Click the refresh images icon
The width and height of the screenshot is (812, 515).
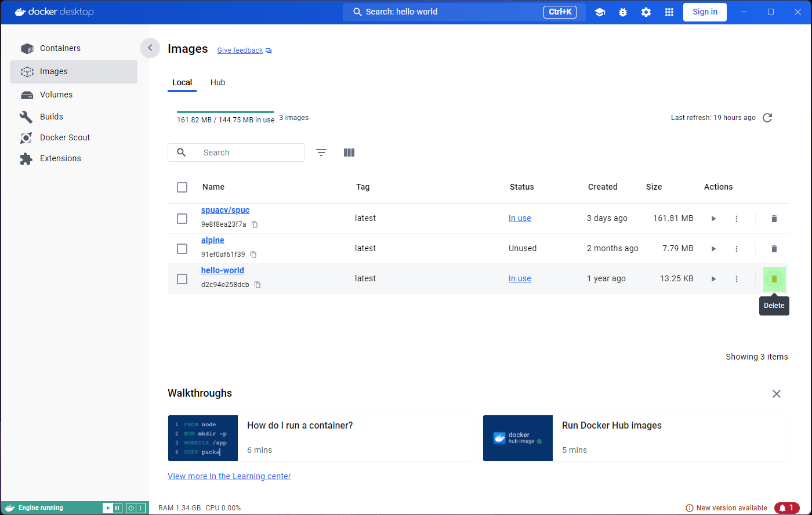coord(767,118)
